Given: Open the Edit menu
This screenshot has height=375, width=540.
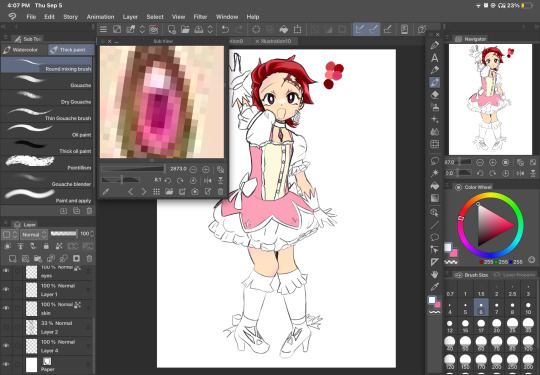Looking at the screenshot, I should 49,17.
